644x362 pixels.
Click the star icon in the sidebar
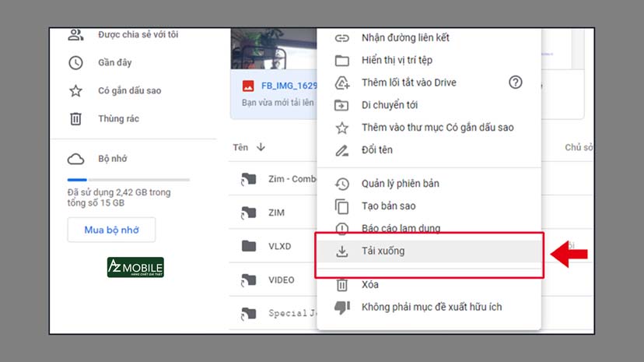(75, 91)
